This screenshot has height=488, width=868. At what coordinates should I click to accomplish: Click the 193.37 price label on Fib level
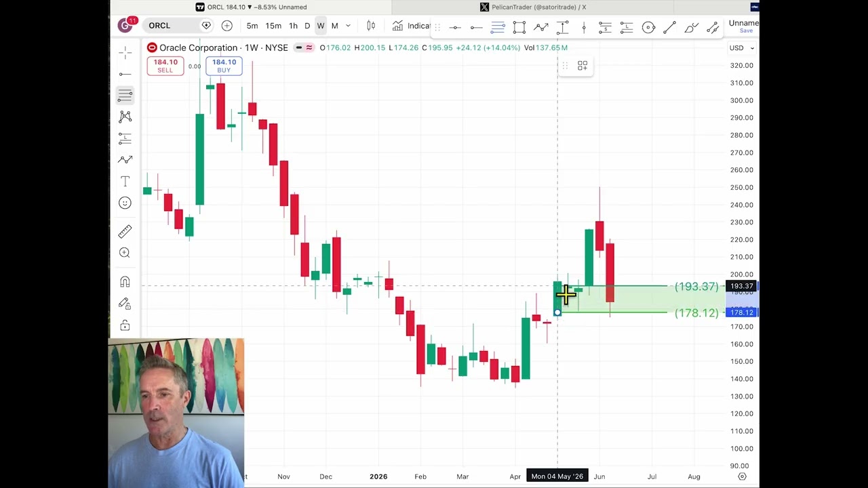pyautogui.click(x=696, y=287)
